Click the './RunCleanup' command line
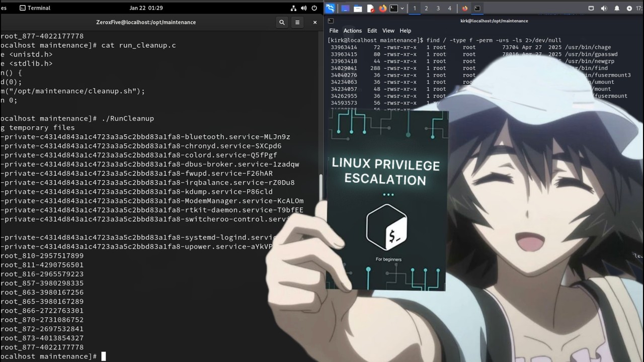The height and width of the screenshot is (362, 644). coord(128,119)
